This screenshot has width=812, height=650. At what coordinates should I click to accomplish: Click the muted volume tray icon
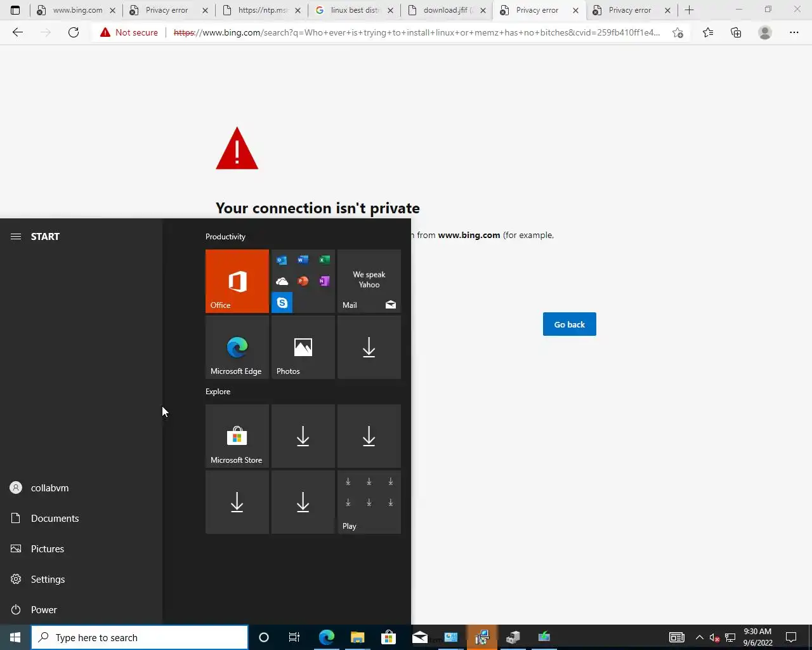tap(715, 637)
